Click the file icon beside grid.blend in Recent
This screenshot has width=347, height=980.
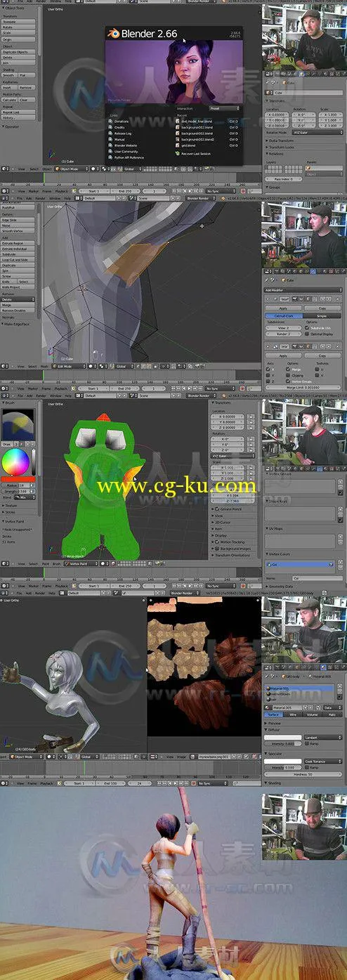pos(178,145)
